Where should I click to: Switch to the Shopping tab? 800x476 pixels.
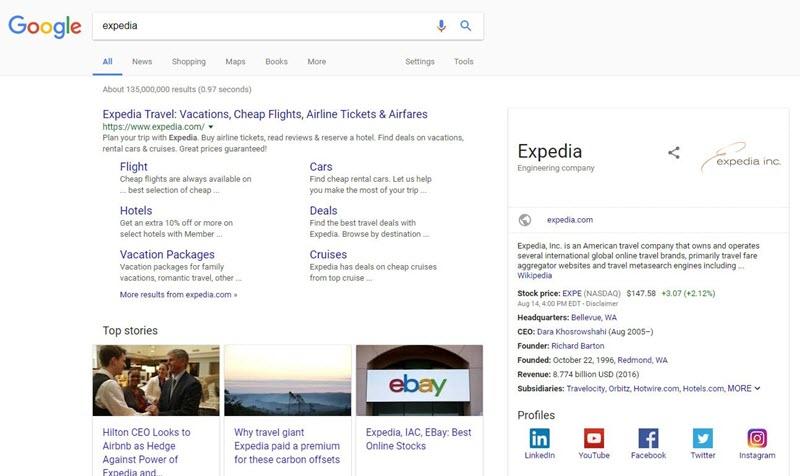tap(189, 61)
